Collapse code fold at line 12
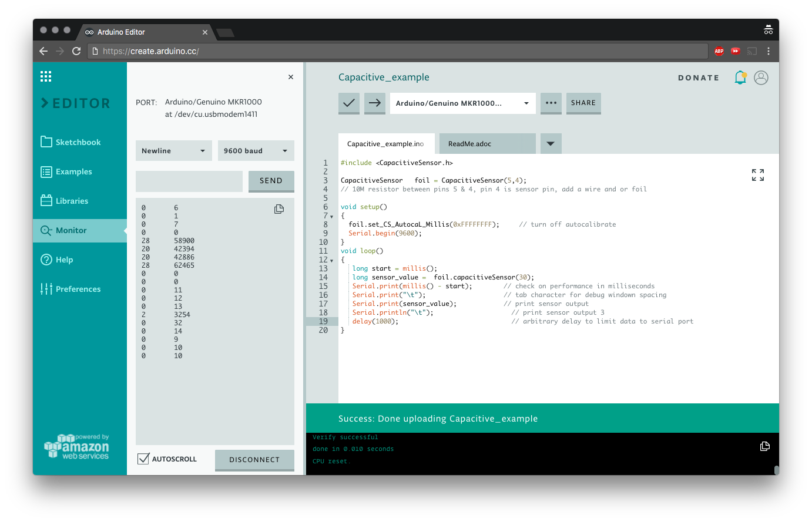Screen dimensions: 812x522 tap(331, 261)
